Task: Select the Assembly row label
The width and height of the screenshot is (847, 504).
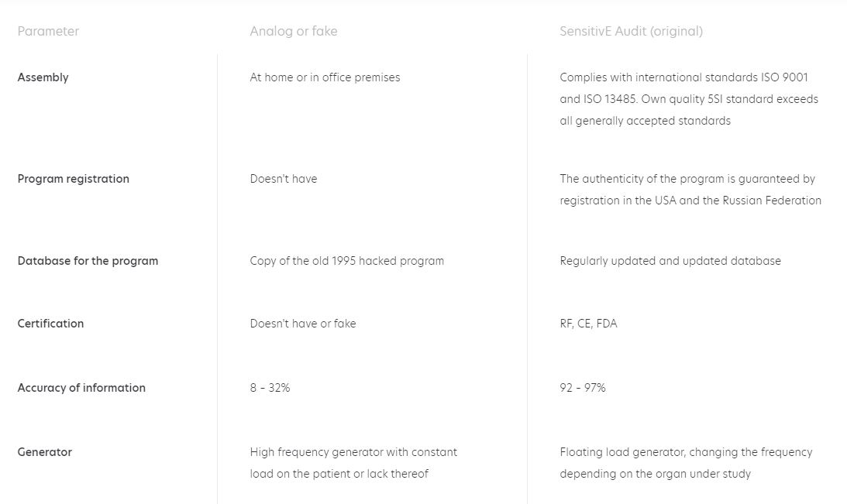Action: coord(43,77)
